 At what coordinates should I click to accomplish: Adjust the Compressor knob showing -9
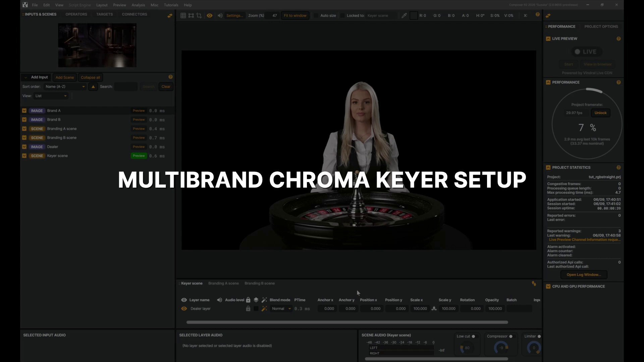tap(501, 348)
